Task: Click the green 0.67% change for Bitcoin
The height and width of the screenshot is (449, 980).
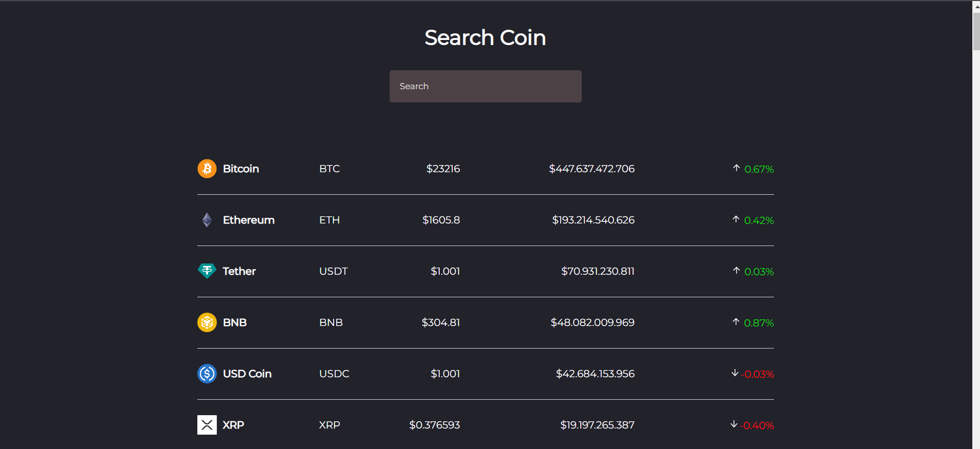Action: [759, 169]
